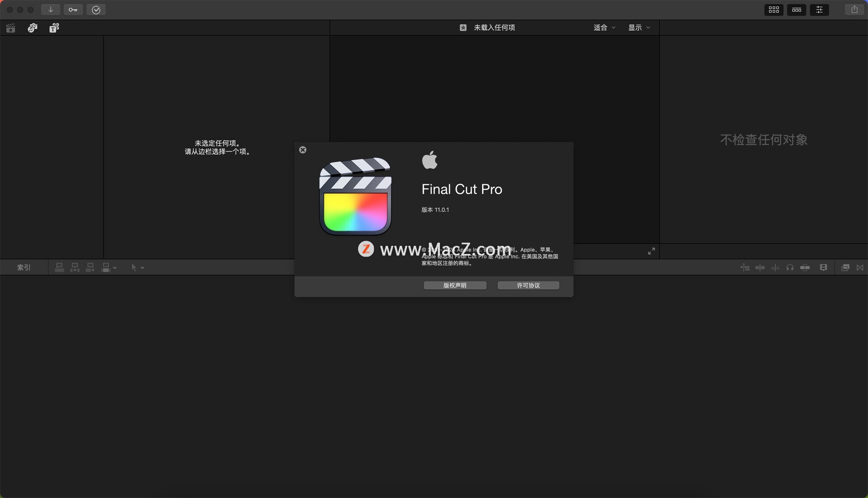Toggle the inspector sliders button
Screen dimensions: 868x498
(x=819, y=9)
